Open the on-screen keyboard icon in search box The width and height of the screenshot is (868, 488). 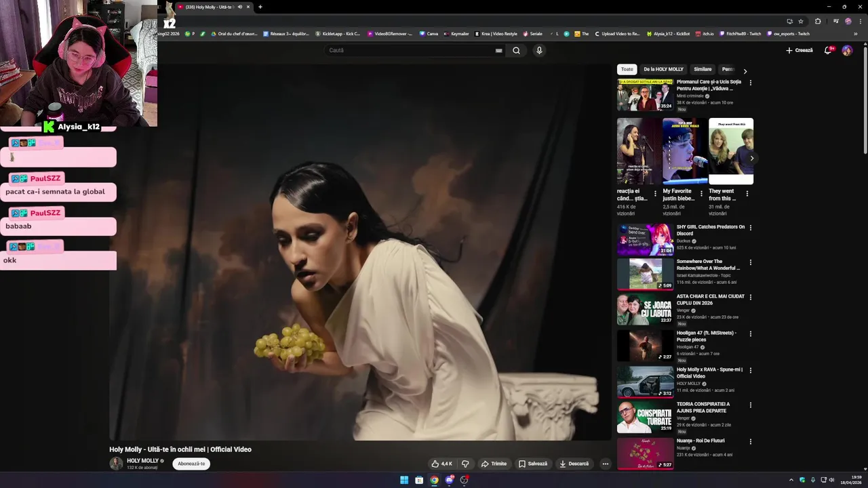click(x=499, y=50)
